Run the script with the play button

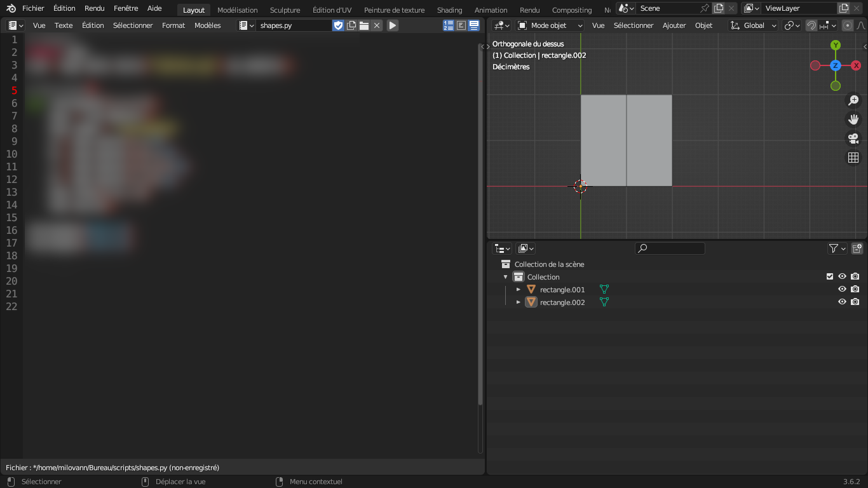[393, 25]
